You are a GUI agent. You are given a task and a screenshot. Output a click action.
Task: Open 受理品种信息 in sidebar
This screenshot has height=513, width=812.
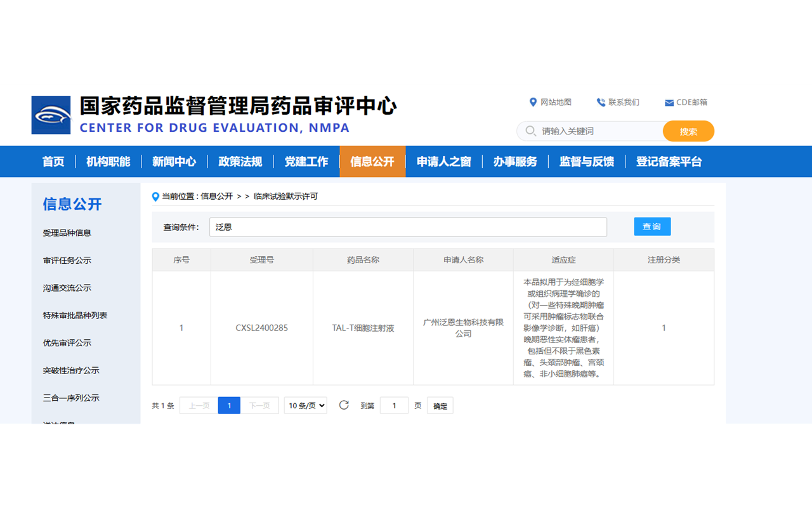67,233
